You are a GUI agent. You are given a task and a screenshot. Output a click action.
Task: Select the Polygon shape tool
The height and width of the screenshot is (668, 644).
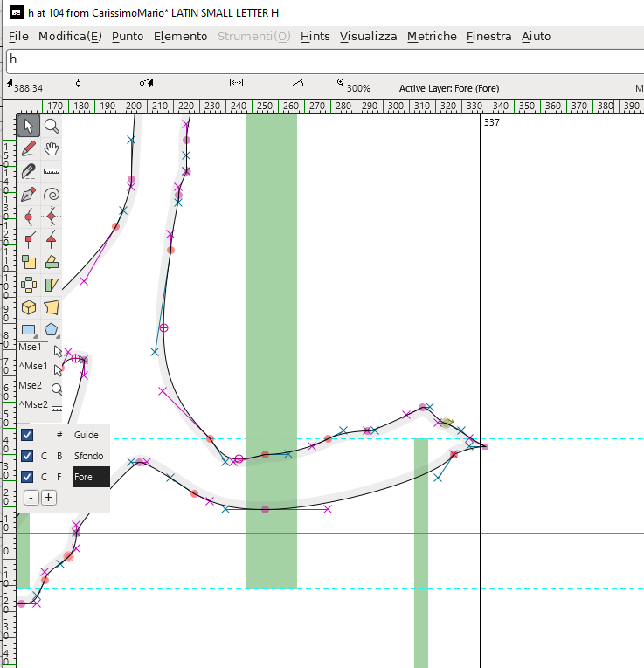coord(52,330)
